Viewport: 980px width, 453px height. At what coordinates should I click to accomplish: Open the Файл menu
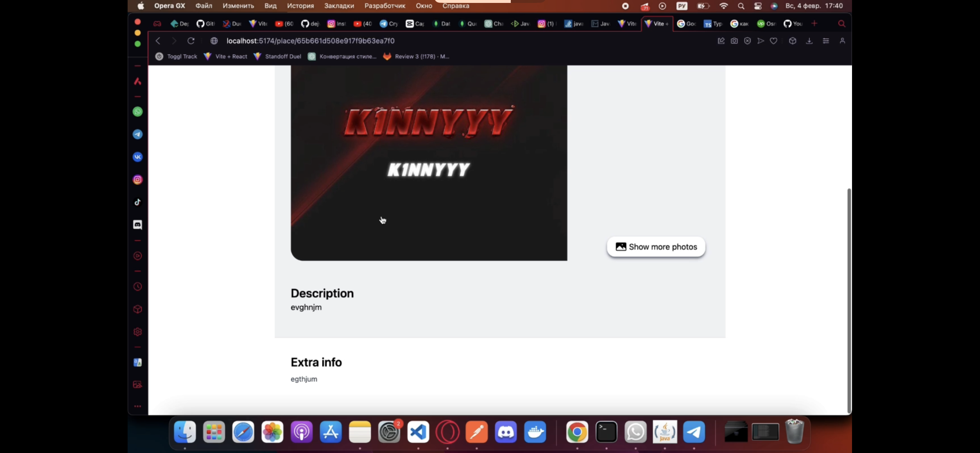pyautogui.click(x=204, y=6)
